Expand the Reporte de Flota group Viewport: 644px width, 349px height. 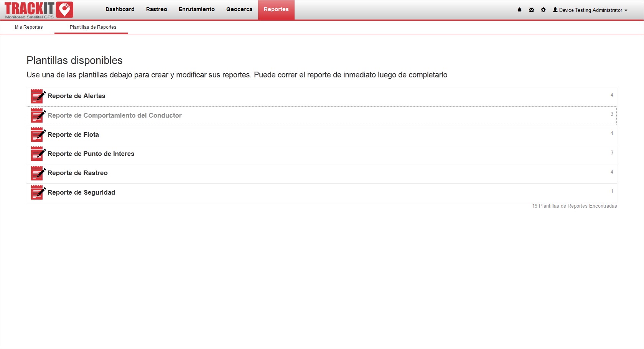click(73, 134)
